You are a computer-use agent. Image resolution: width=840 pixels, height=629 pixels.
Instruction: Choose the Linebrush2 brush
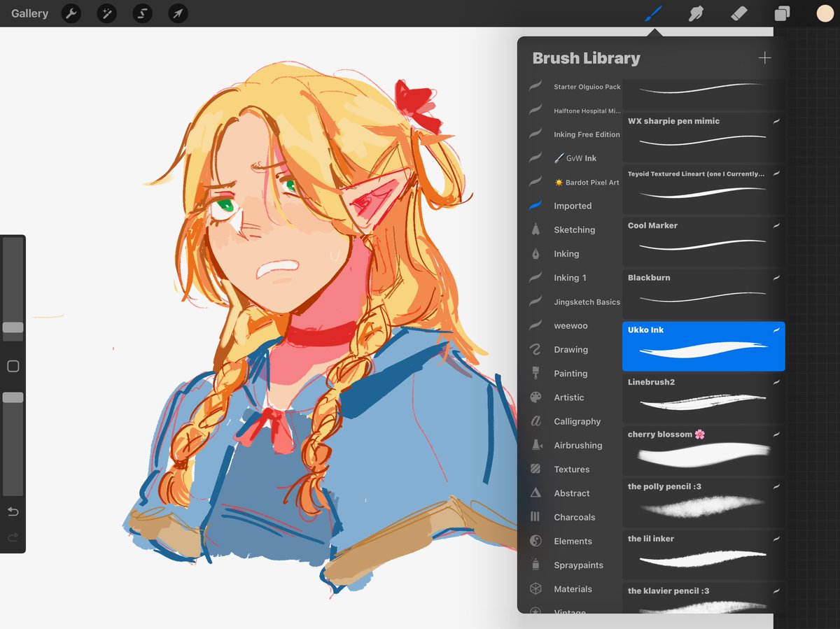pos(703,398)
